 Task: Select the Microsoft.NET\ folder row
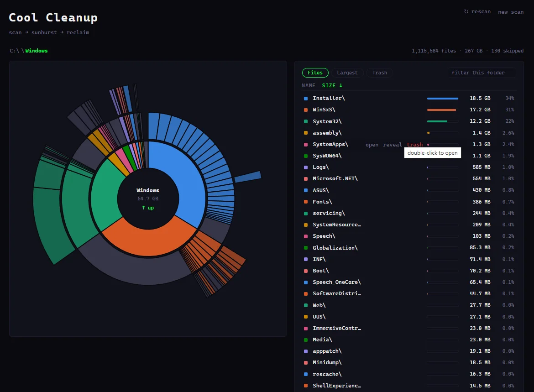pyautogui.click(x=408, y=178)
